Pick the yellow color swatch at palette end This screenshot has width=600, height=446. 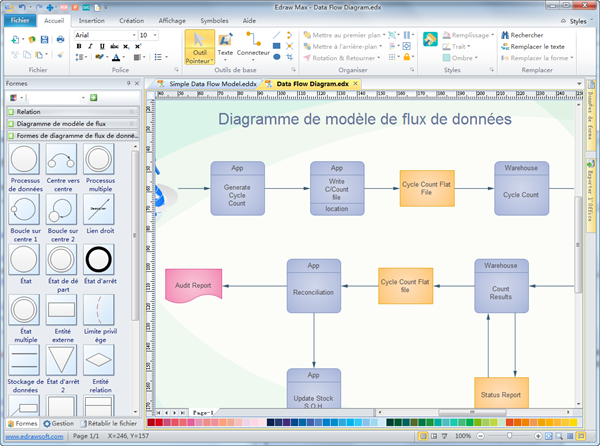pos(573,422)
